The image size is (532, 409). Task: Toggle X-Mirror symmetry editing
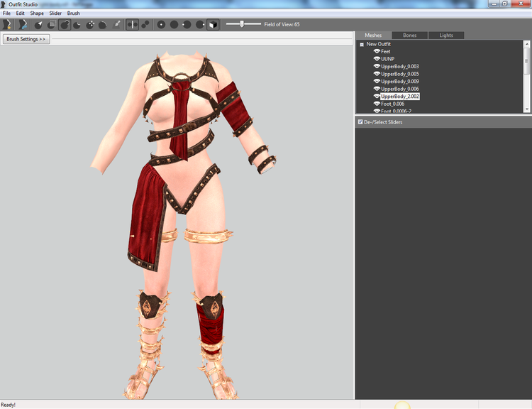tap(133, 24)
